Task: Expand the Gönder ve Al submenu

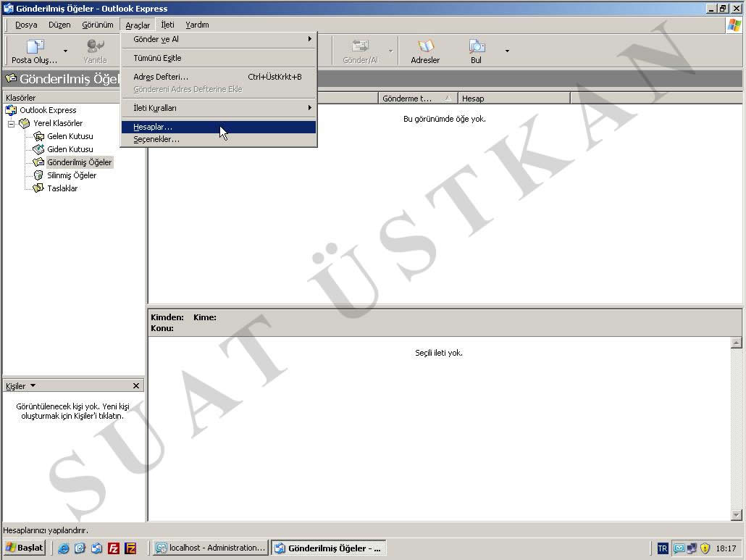Action: click(x=219, y=39)
